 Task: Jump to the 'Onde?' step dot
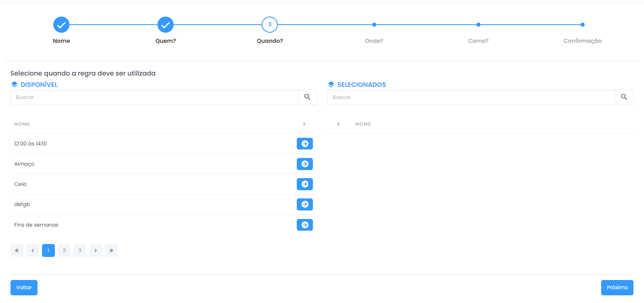coord(374,25)
